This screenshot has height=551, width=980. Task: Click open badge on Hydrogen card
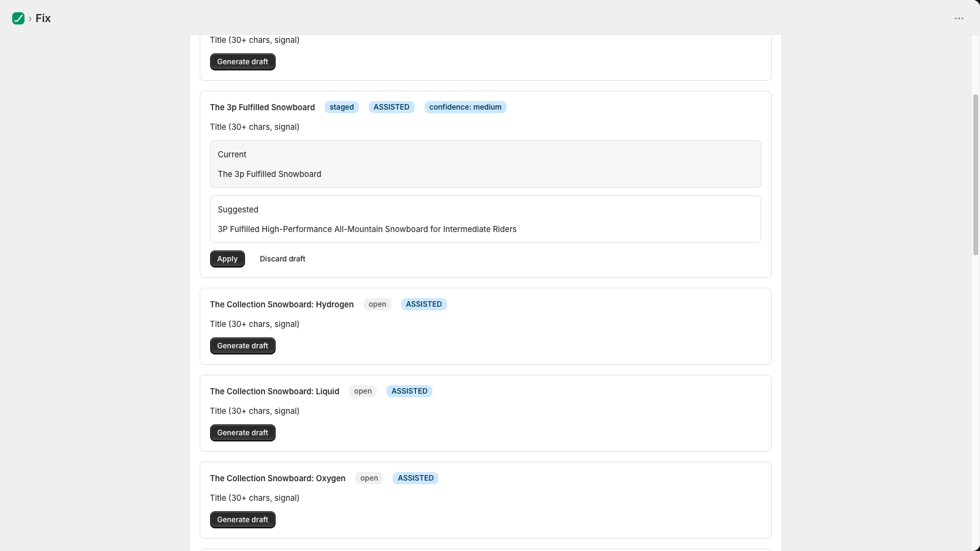(377, 304)
